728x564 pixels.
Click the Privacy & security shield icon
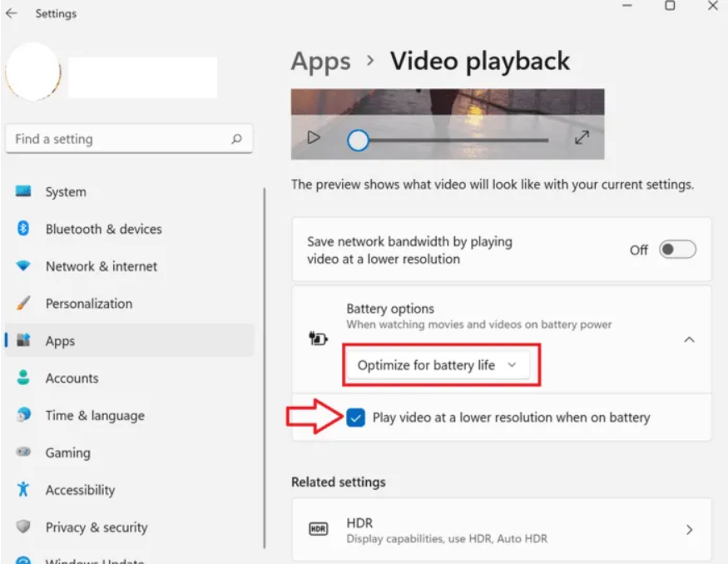pyautogui.click(x=23, y=527)
